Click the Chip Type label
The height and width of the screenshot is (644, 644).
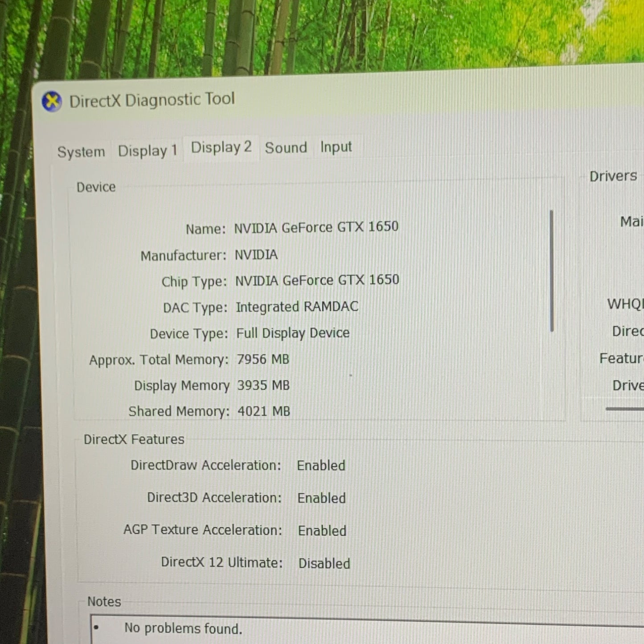pos(194,282)
